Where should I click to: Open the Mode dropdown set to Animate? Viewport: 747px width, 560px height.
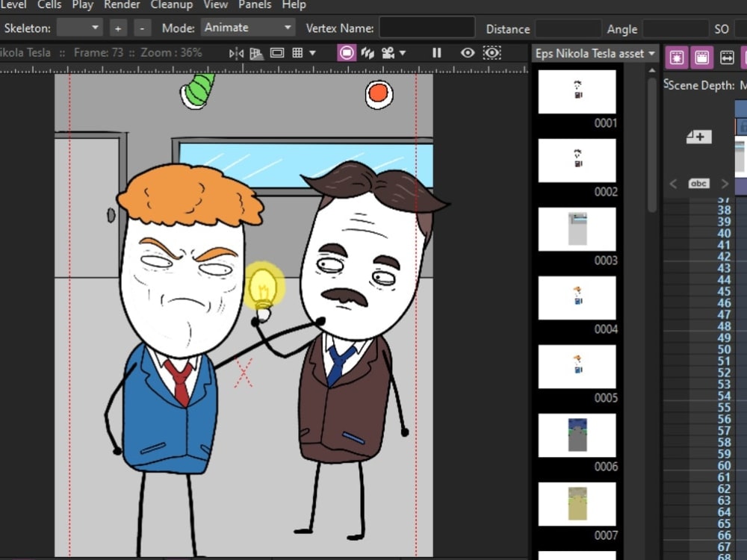coord(248,28)
